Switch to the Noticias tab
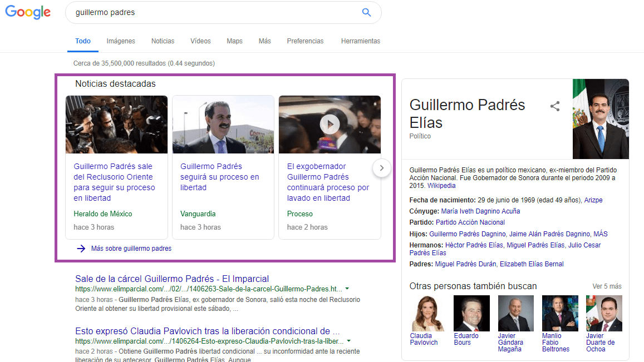 point(163,41)
